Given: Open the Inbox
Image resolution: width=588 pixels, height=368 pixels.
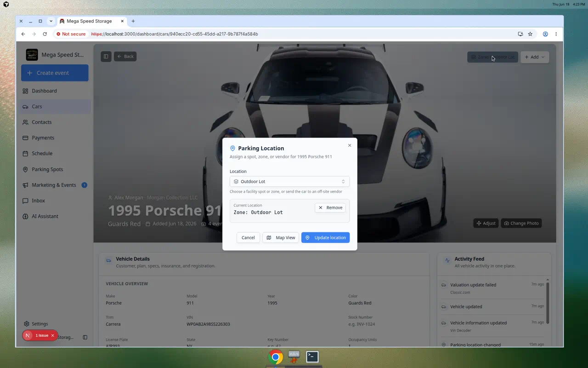Looking at the screenshot, I should coord(55,201).
